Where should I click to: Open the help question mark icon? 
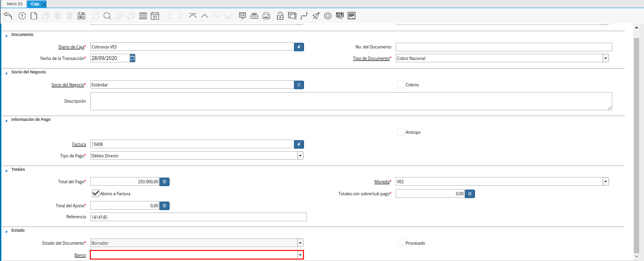22,16
